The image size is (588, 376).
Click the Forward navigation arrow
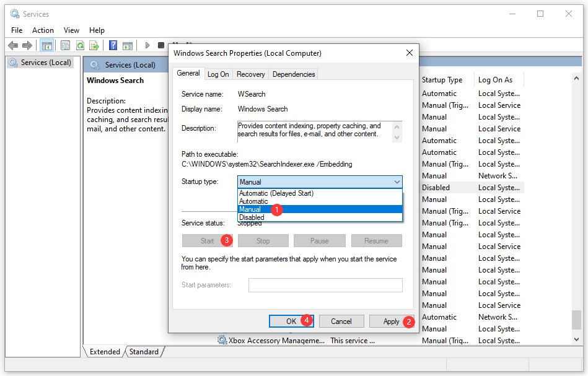[x=27, y=45]
